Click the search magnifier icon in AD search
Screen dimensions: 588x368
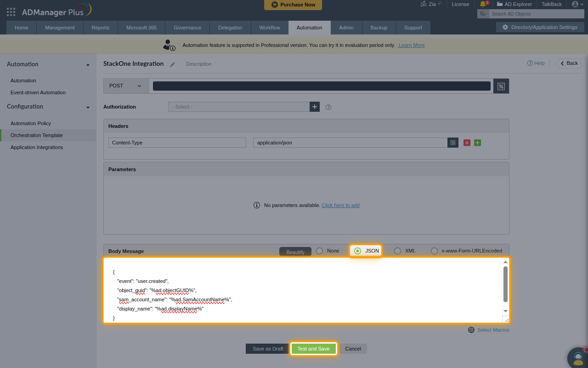tap(483, 14)
